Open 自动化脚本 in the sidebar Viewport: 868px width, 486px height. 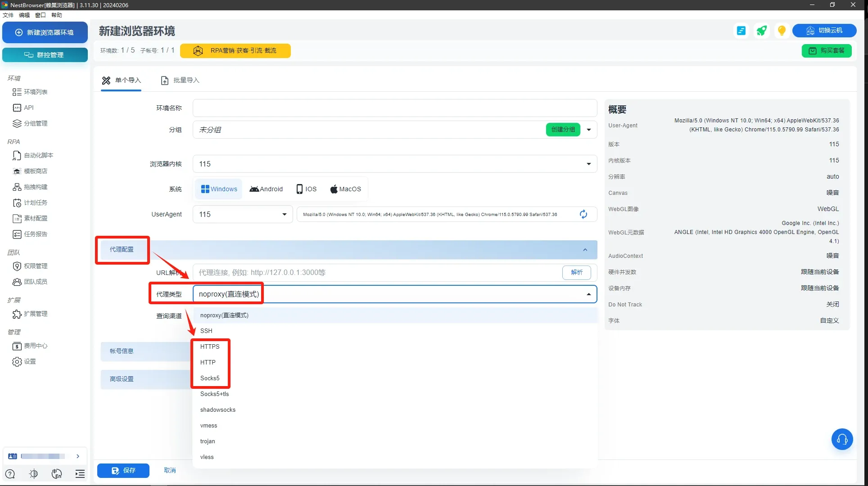pyautogui.click(x=38, y=155)
